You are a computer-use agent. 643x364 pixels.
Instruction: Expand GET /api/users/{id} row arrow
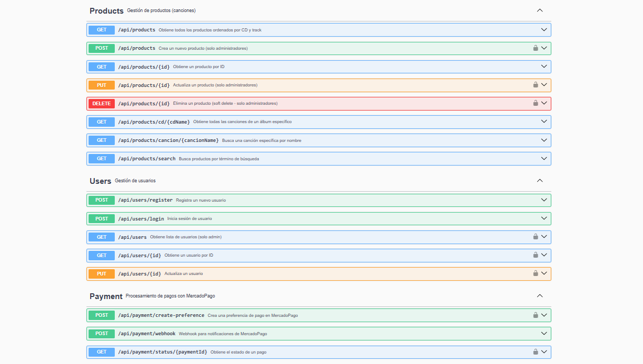[x=544, y=255]
